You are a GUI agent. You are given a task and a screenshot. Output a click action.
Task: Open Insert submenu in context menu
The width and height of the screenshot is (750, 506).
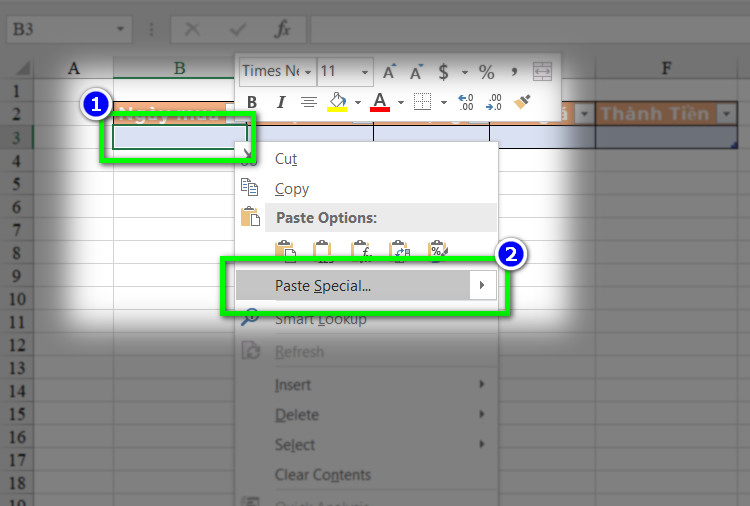coord(366,385)
